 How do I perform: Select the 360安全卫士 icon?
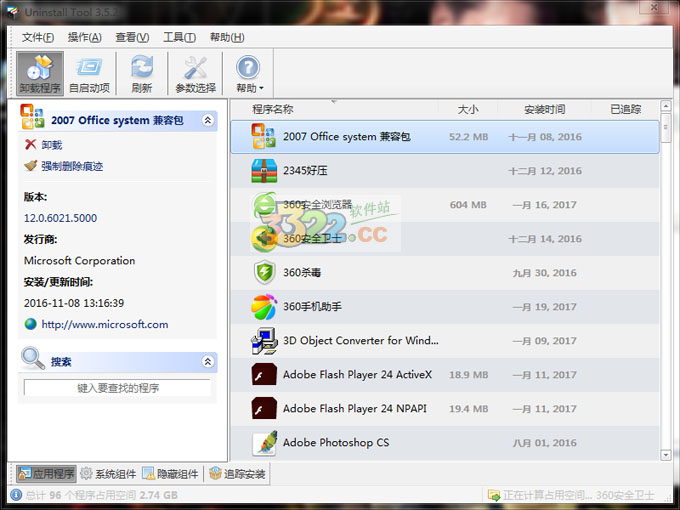(x=264, y=239)
